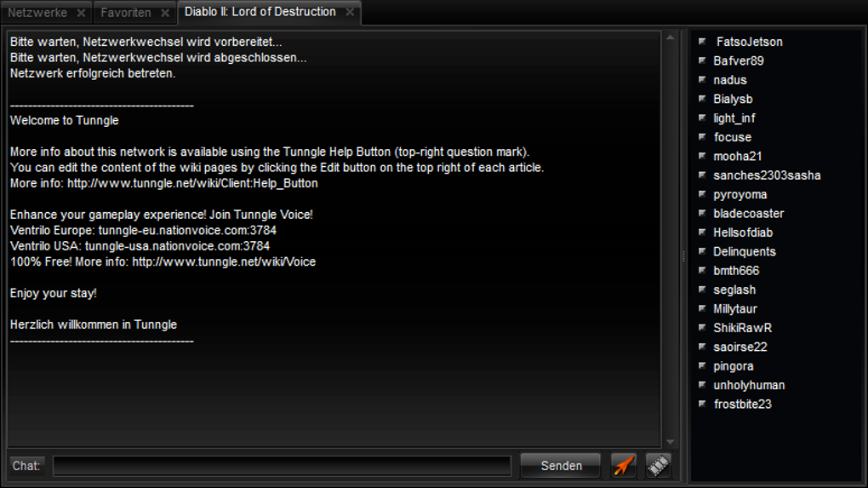The height and width of the screenshot is (488, 868).
Task: Click the eraser icon next to the rocket
Action: [658, 465]
